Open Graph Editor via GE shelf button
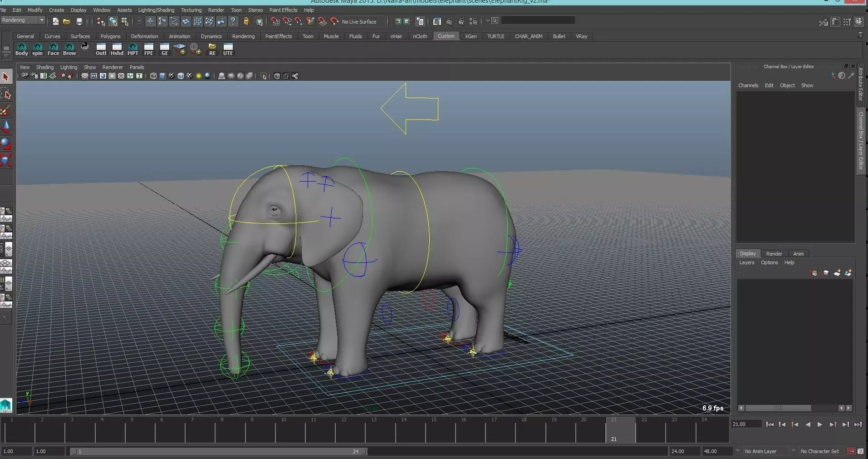The image size is (868, 459). coord(165,49)
